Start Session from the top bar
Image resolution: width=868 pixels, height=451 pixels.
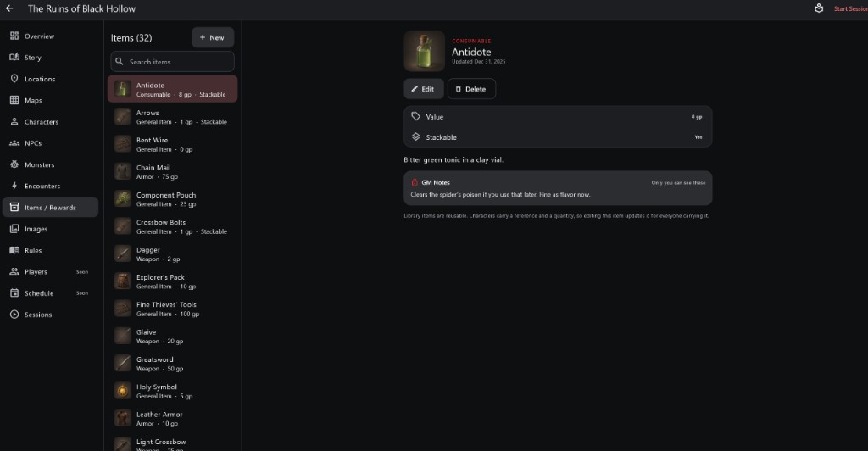[851, 8]
